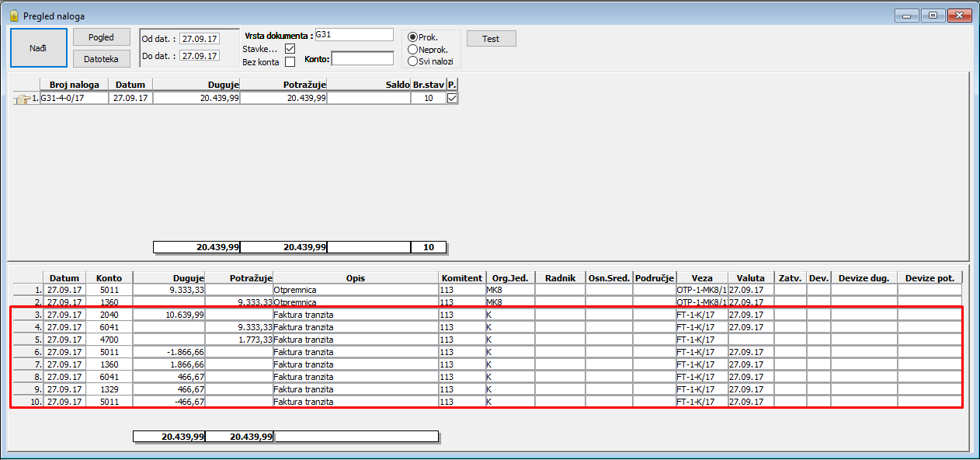Open the Pogled view button
This screenshot has height=460, width=980.
pos(101,37)
